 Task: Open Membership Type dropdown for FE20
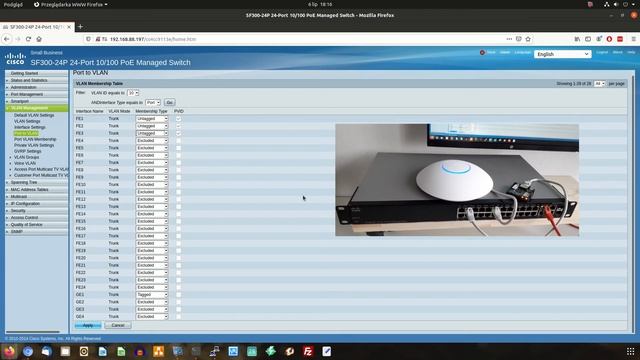[152, 258]
